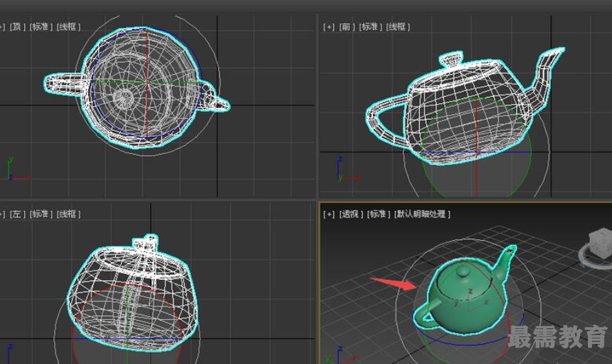Screen dimensions: 612x364
Task: Click the teapot lid knob in front viewport
Action: pos(451,59)
